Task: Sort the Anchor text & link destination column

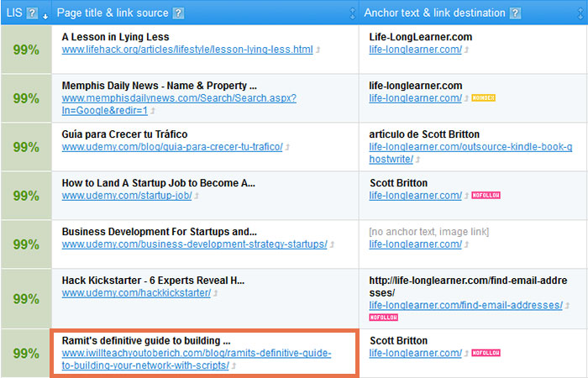Action: pyautogui.click(x=580, y=13)
